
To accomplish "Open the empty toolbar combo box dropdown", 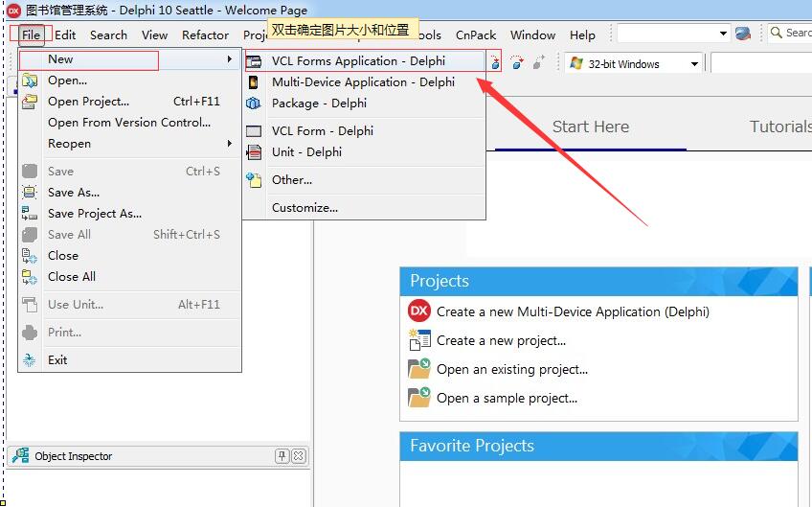I will 723,34.
